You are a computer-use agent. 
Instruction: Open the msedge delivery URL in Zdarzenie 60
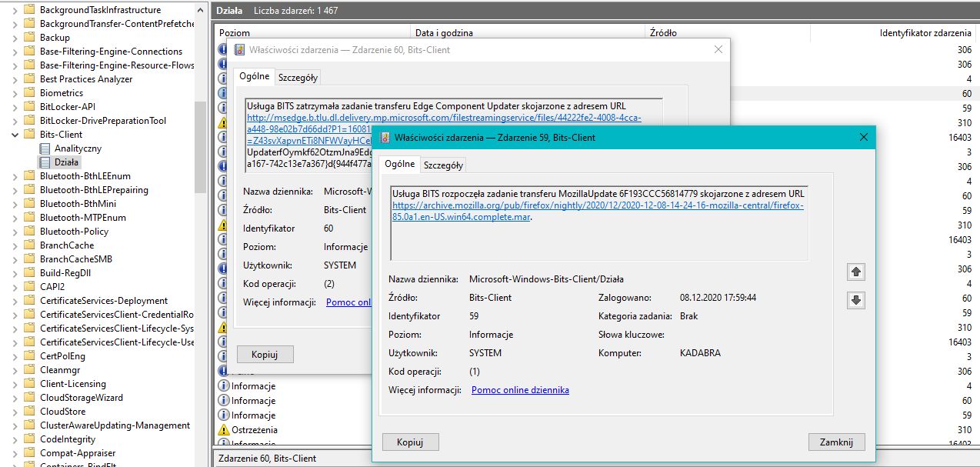coord(444,118)
